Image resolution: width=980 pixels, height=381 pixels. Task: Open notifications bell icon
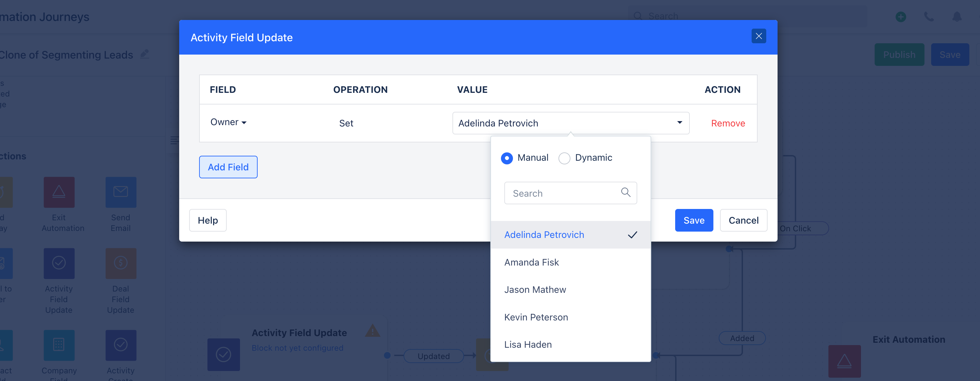tap(957, 17)
